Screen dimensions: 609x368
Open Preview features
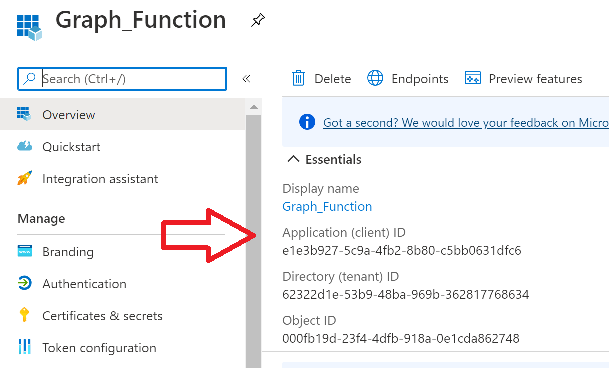point(524,78)
